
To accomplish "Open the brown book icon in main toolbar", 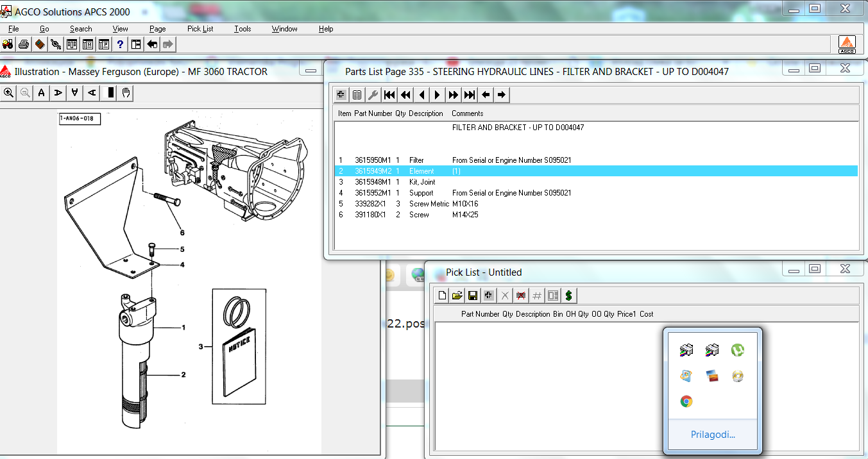I will click(40, 44).
